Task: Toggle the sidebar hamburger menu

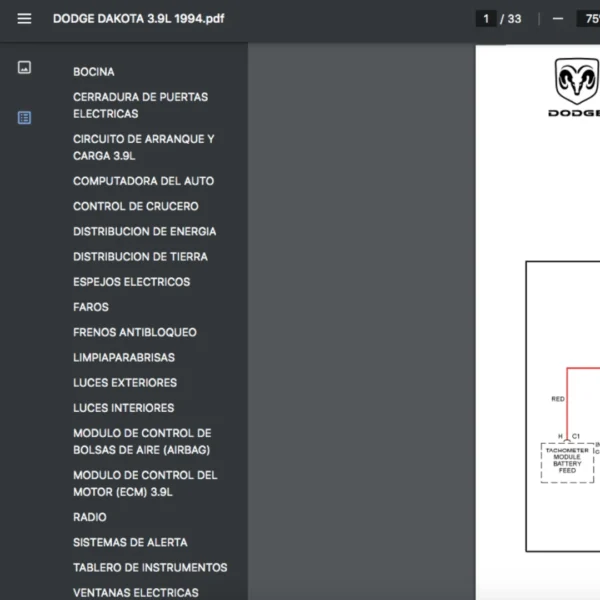Action: [24, 18]
